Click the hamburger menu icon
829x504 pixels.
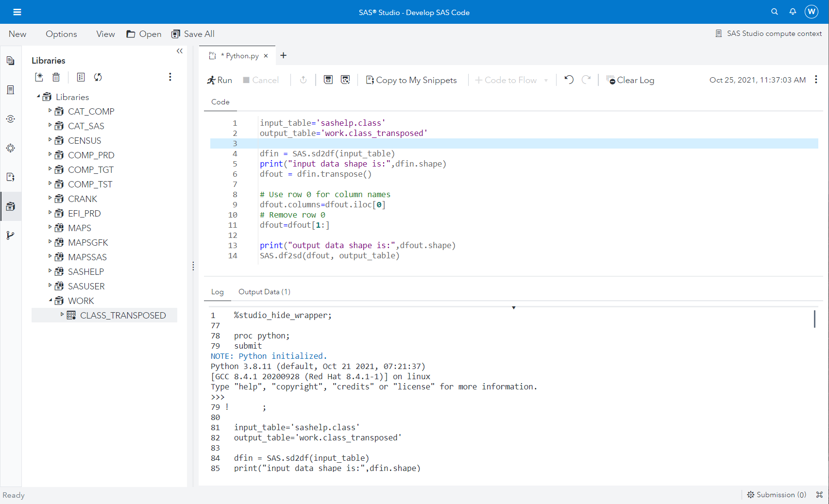(x=17, y=12)
